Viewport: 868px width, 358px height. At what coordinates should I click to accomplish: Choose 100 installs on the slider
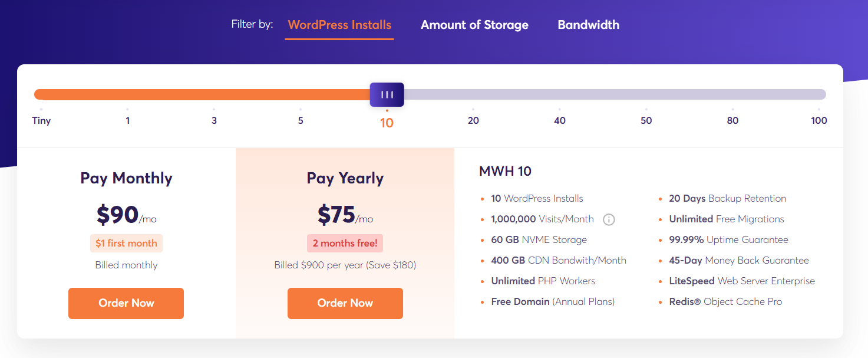coord(819,120)
